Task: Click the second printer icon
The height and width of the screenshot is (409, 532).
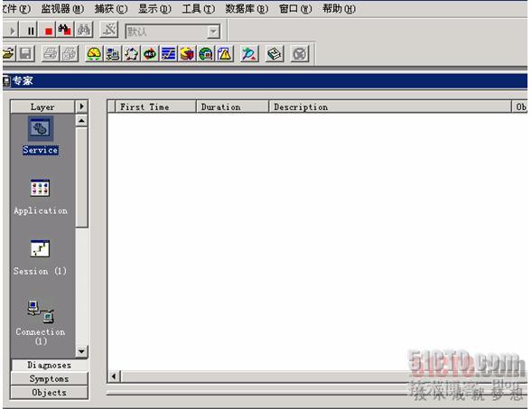Action: [70, 53]
